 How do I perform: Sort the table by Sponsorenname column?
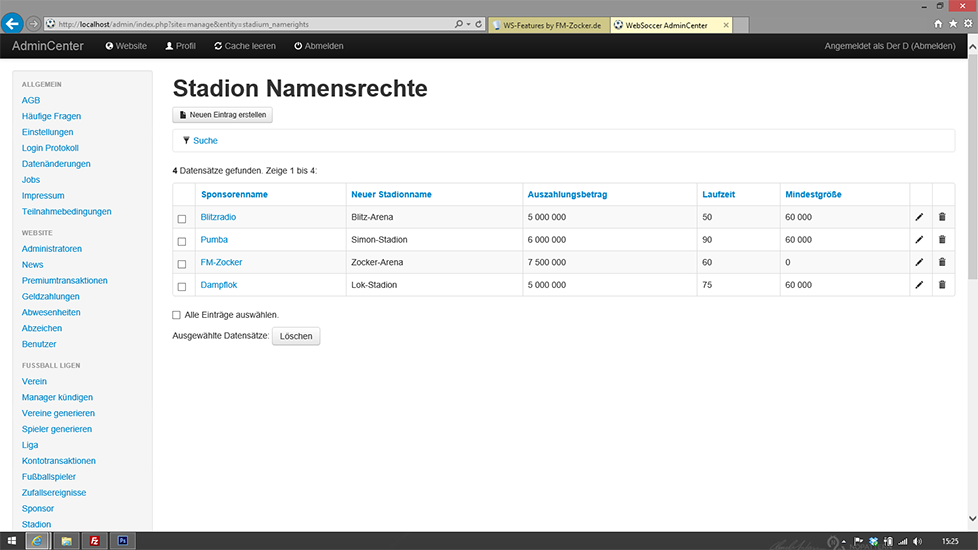tap(234, 194)
